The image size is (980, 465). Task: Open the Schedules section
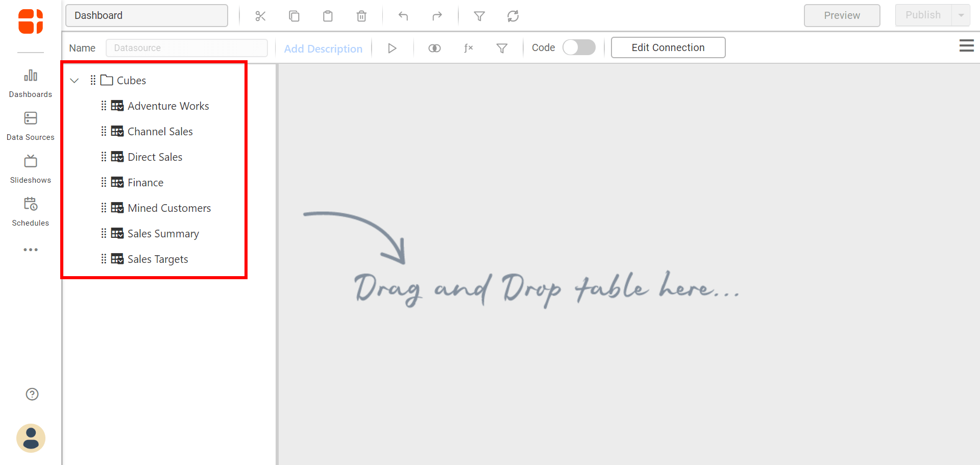click(x=31, y=212)
